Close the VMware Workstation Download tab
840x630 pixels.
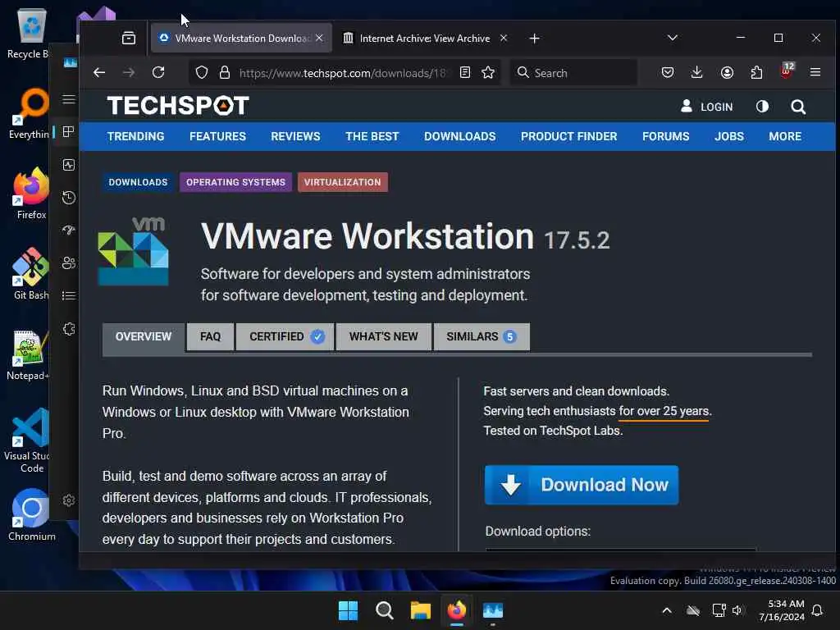pyautogui.click(x=319, y=38)
